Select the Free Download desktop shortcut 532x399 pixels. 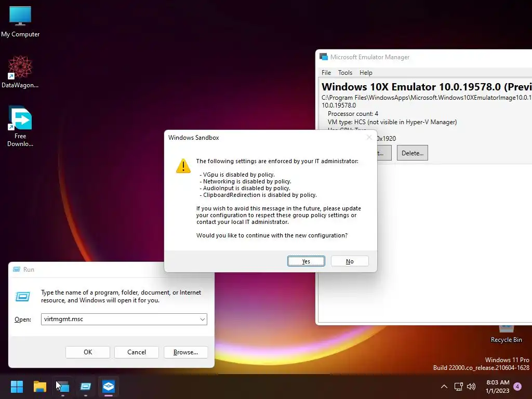pyautogui.click(x=20, y=126)
